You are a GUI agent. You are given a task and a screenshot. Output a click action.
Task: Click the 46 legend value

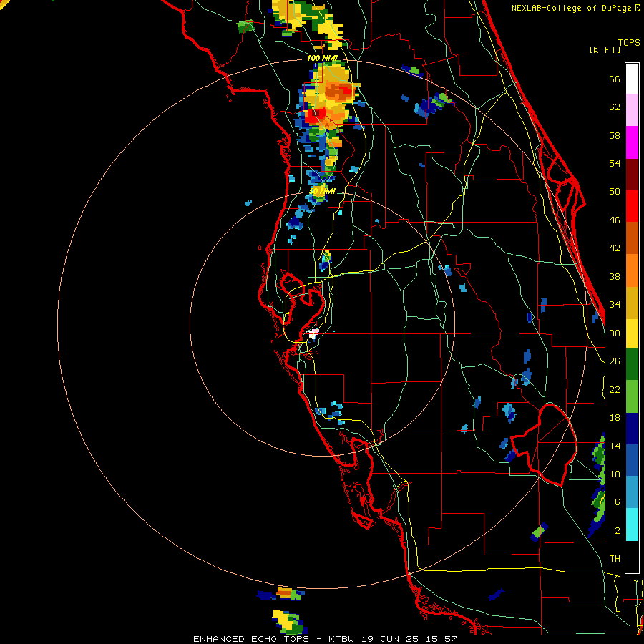615,220
